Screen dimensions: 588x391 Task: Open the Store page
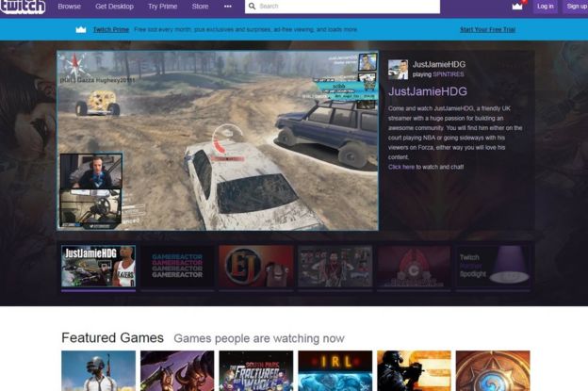(x=201, y=7)
